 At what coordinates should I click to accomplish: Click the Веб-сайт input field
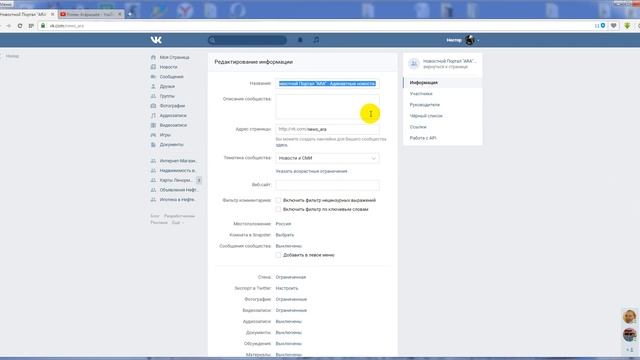tap(327, 185)
